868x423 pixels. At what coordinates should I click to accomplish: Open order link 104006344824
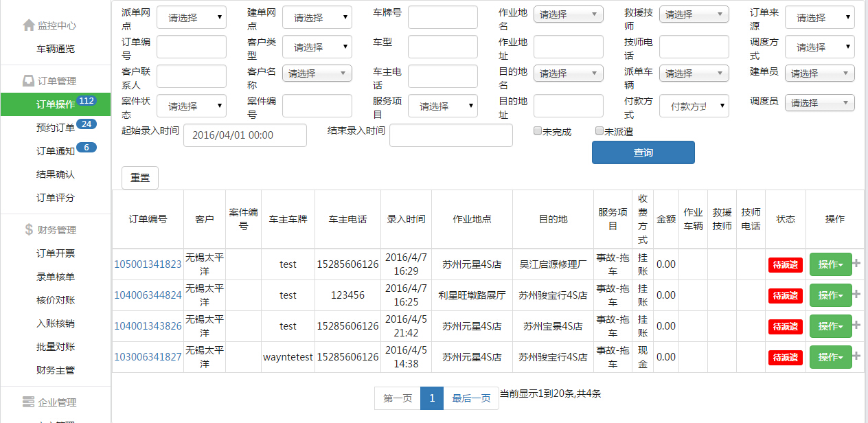pos(148,295)
